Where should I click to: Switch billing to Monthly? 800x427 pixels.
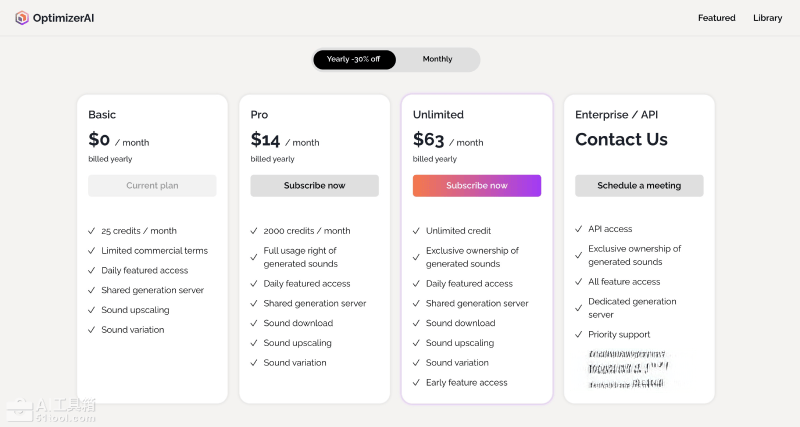437,59
